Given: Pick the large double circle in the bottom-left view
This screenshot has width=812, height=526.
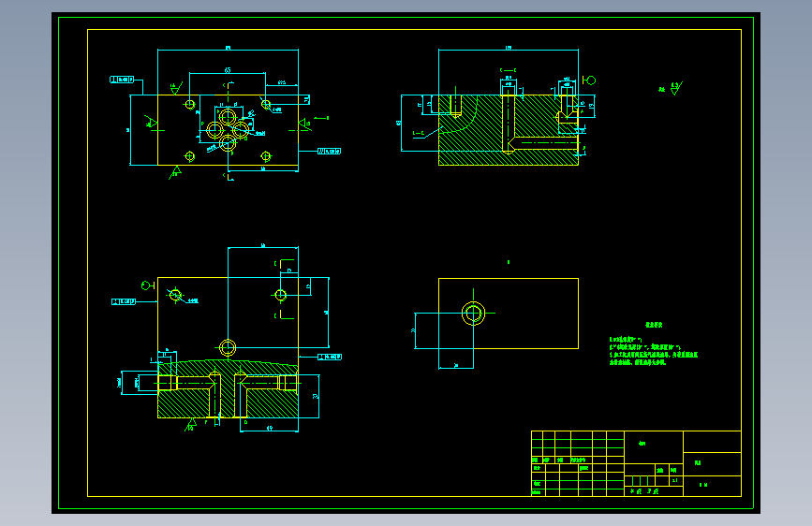Looking at the screenshot, I should [228, 348].
